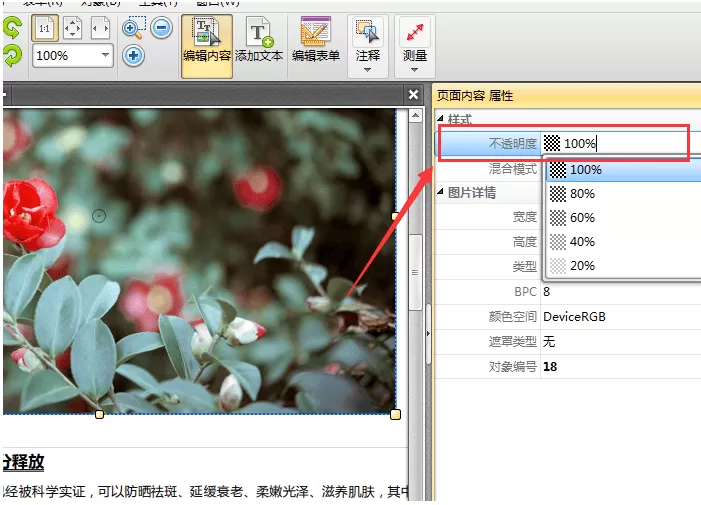
Task: Click the undo green arrow icon
Action: pyautogui.click(x=12, y=27)
